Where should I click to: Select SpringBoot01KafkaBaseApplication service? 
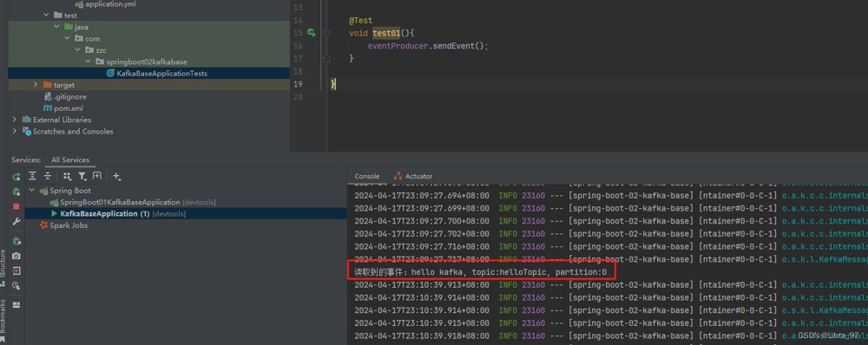click(x=120, y=202)
